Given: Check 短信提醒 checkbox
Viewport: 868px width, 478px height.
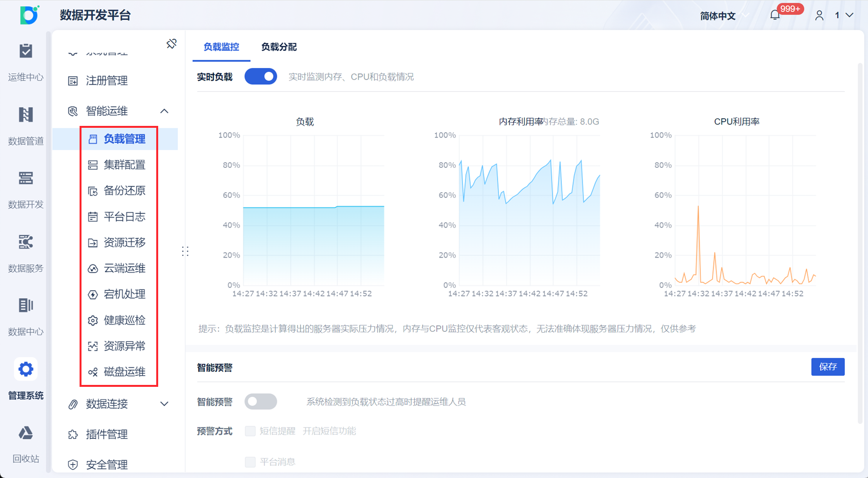Looking at the screenshot, I should coord(250,431).
